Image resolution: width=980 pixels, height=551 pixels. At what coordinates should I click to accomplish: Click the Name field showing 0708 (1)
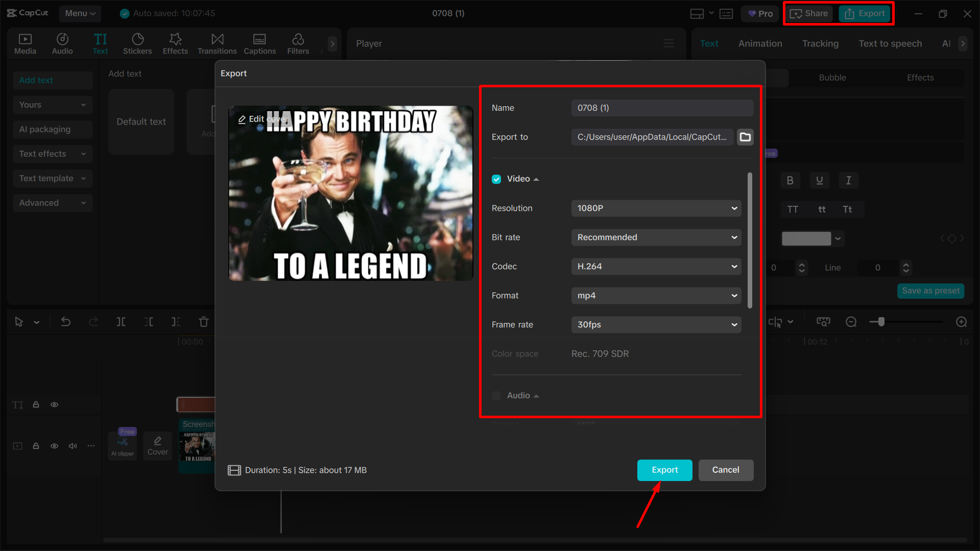tap(662, 108)
